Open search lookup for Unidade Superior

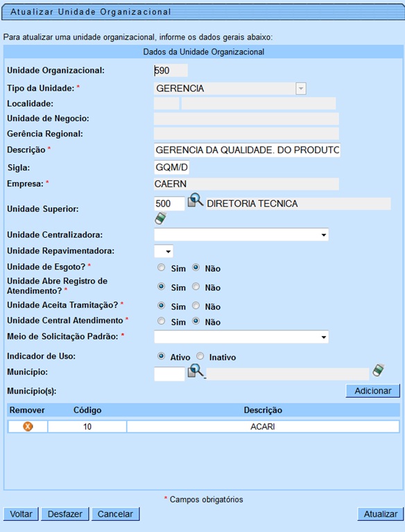[x=196, y=199]
